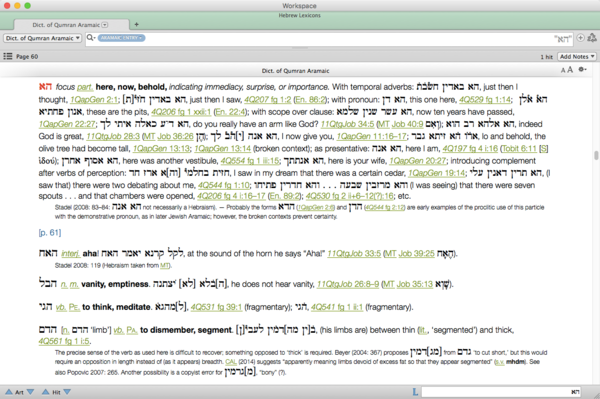Open the 11QtgJob 26:8–9 link
Viewport: 600px width, 399px height.
tap(348, 284)
